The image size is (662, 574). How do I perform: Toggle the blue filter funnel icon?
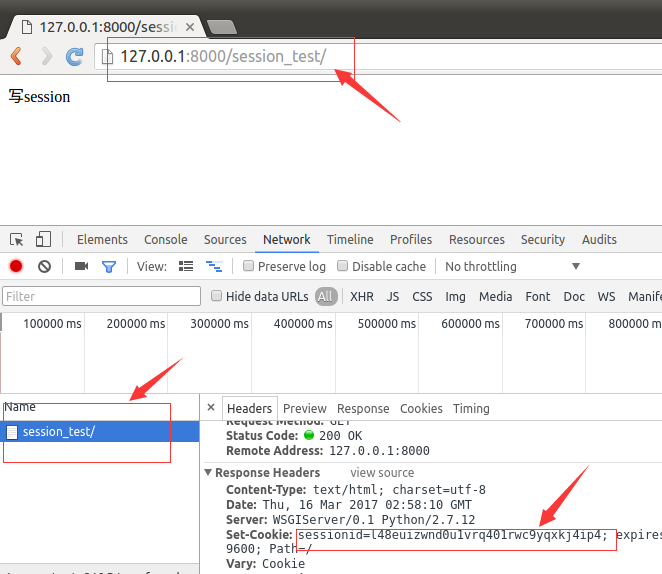coord(109,267)
